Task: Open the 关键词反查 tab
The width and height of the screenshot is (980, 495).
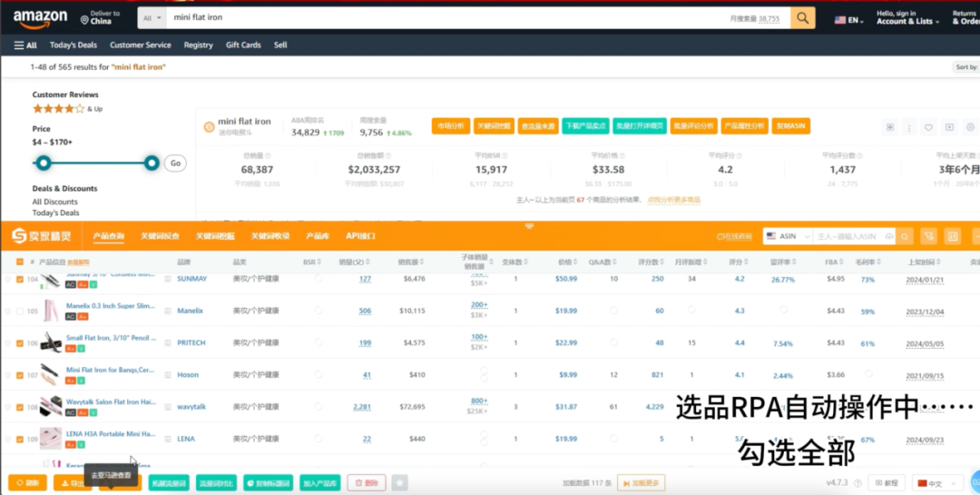Action: 160,236
